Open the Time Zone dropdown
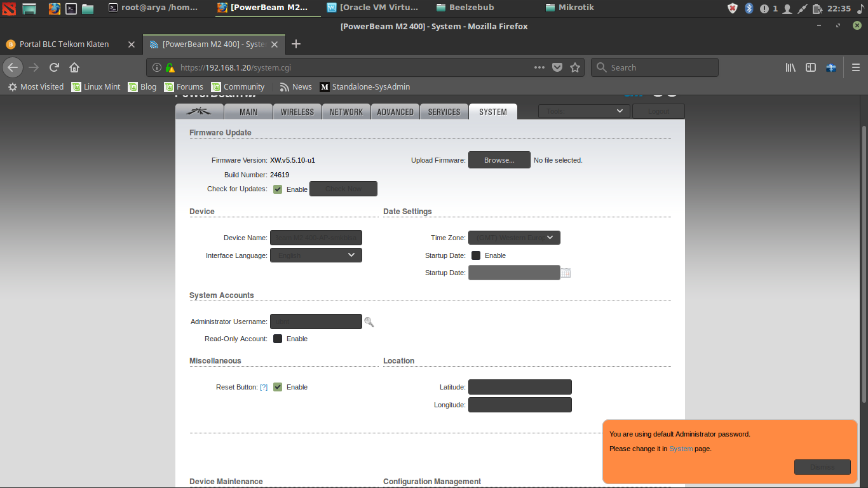Screen dimensions: 868x488 pyautogui.click(x=514, y=238)
